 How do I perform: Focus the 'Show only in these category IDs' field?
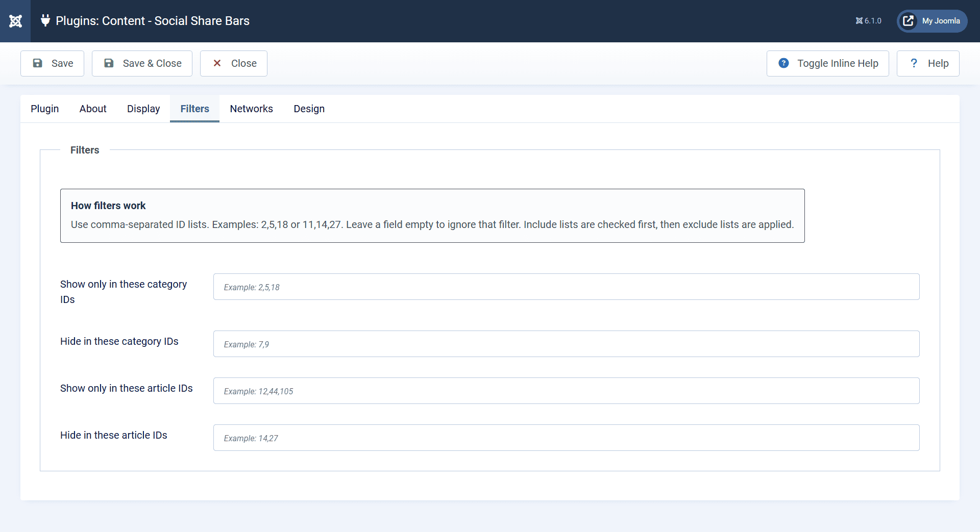[566, 287]
